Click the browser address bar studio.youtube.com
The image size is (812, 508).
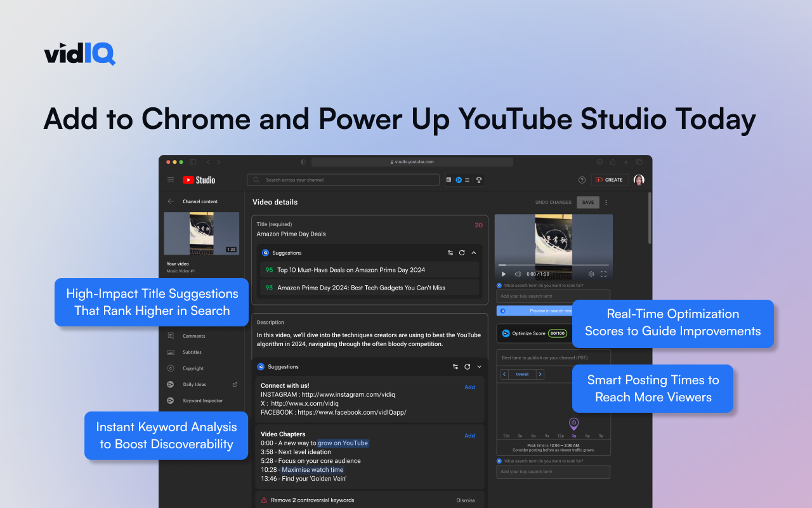(412, 162)
